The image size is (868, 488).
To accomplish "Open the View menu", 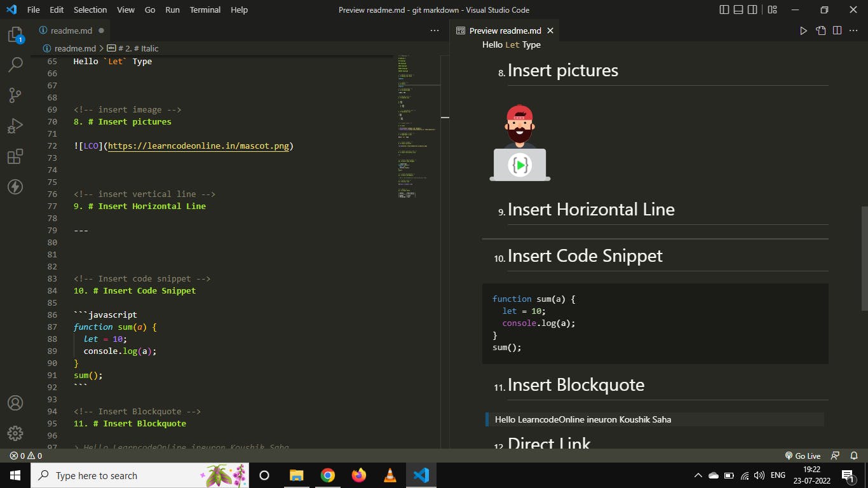I will [x=126, y=10].
